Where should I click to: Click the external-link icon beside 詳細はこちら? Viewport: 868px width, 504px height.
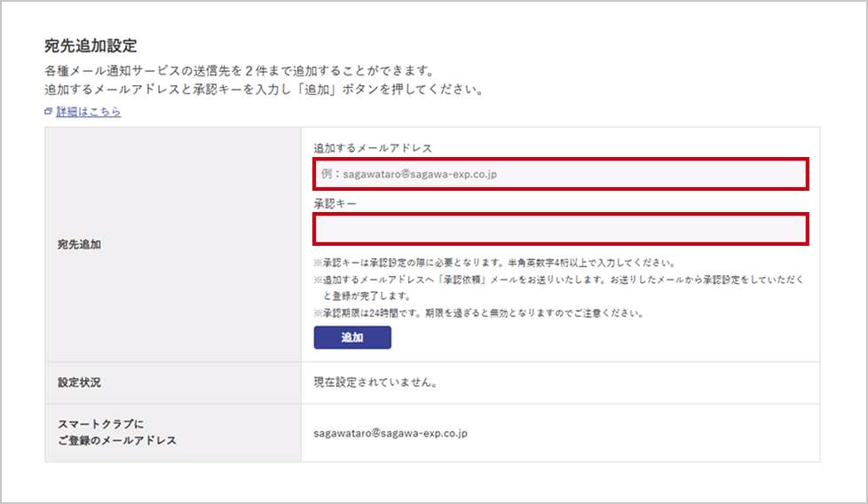coord(49,113)
